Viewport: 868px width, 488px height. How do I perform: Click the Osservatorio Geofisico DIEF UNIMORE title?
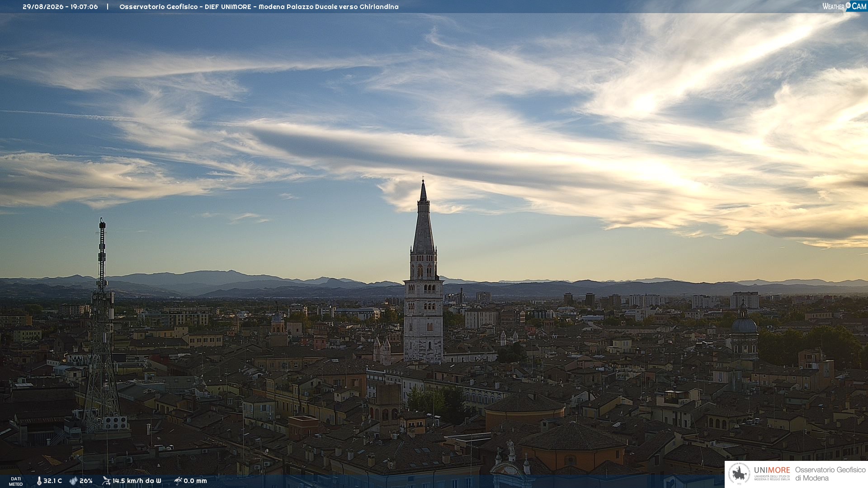259,7
